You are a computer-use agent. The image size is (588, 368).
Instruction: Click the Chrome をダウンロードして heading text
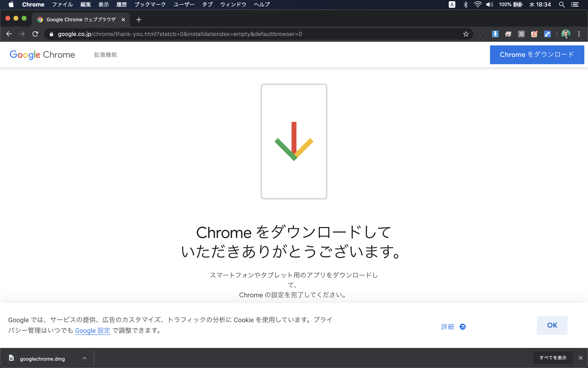pyautogui.click(x=294, y=232)
